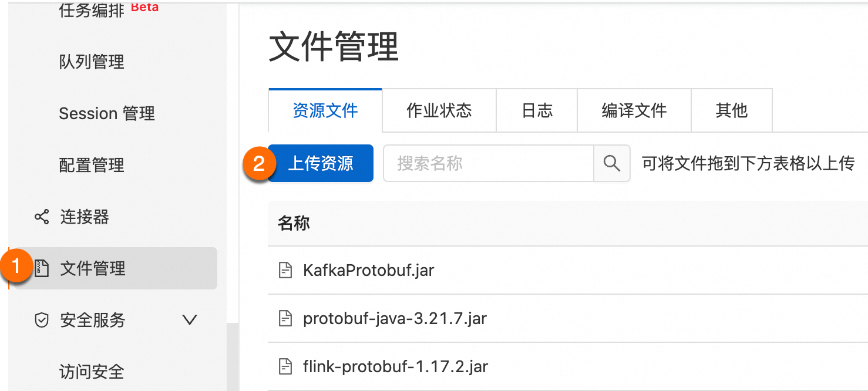
Task: Expand the 安全服务 chevron arrow
Action: pos(189,320)
